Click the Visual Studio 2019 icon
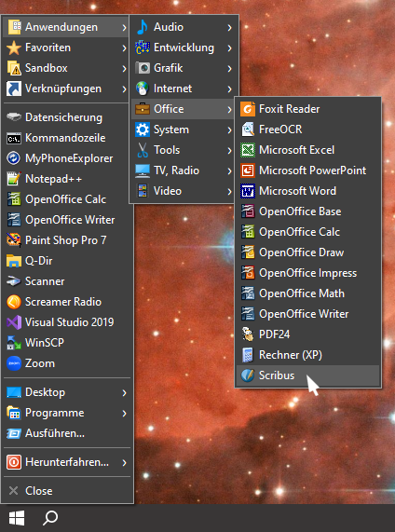The image size is (395, 532). click(14, 322)
